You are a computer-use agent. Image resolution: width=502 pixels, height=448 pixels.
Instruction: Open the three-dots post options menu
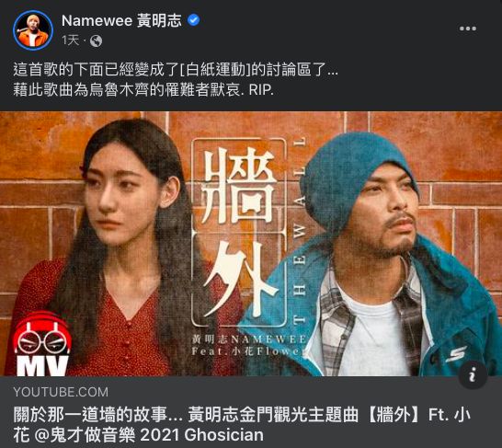tap(467, 29)
